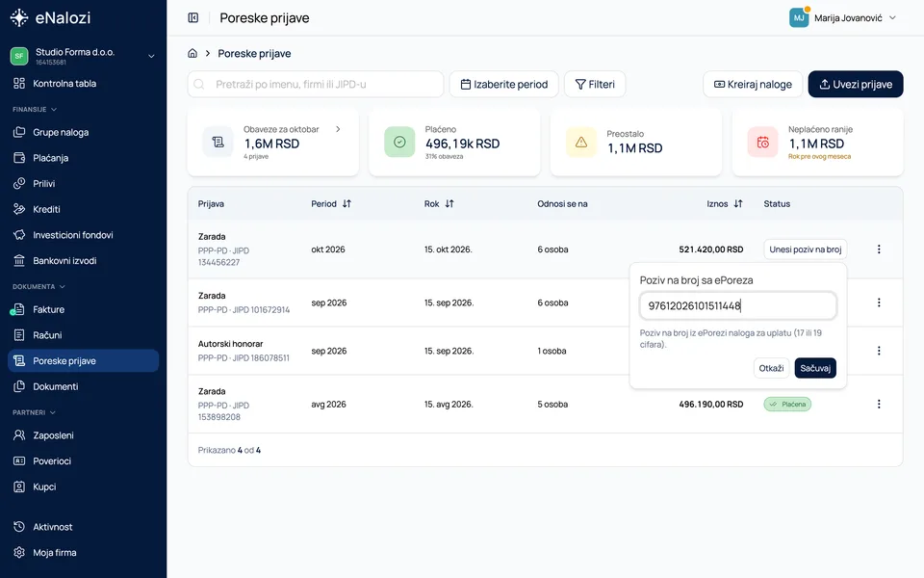924x578 pixels.
Task: Click Uvezi prijave button
Action: pos(856,85)
